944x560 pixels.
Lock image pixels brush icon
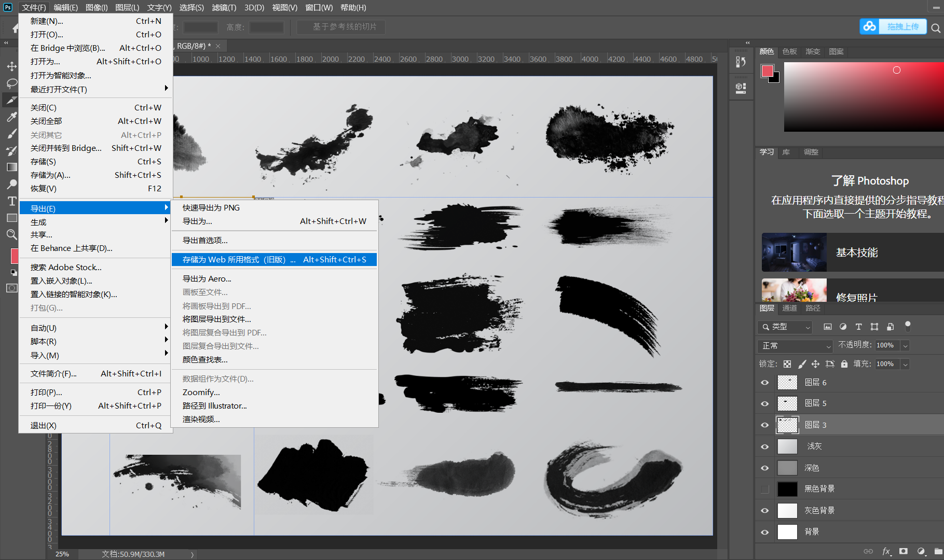(x=802, y=364)
